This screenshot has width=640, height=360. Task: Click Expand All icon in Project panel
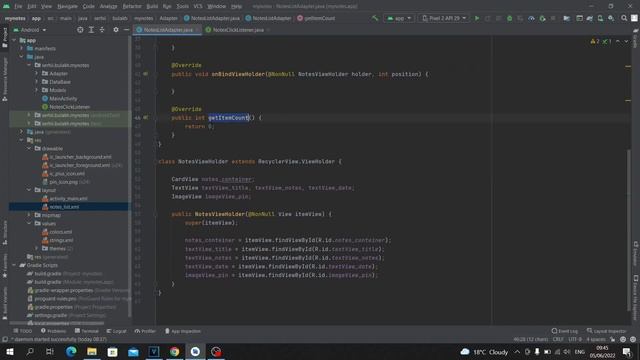tap(91, 30)
